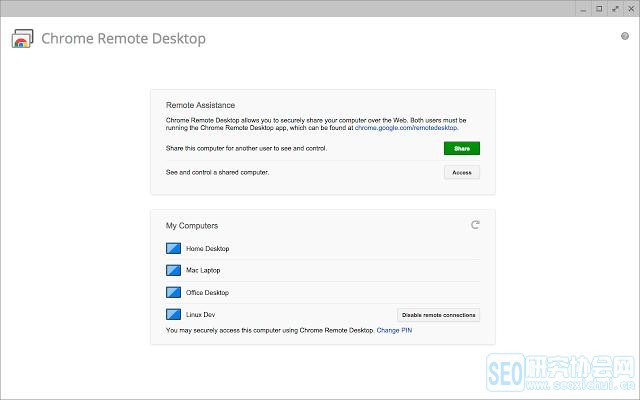
Task: Minimize the window
Action: coord(583,9)
